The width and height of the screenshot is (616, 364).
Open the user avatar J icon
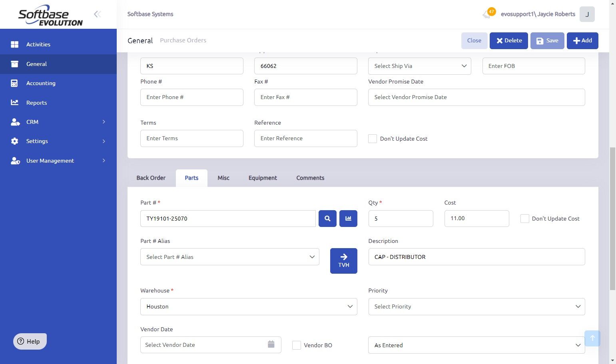587,14
